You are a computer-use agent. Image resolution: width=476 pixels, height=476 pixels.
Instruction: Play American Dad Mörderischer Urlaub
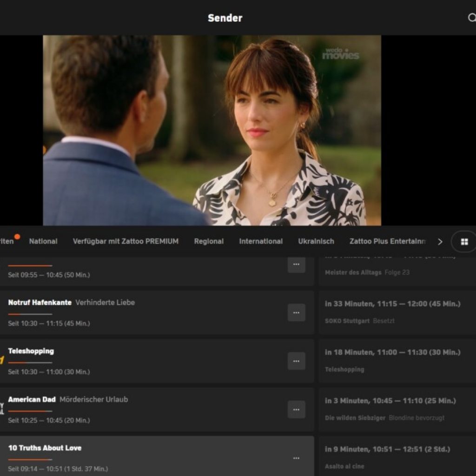157,410
